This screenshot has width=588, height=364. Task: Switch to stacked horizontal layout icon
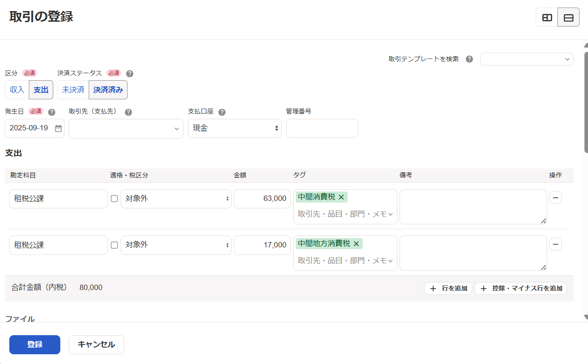tap(568, 18)
